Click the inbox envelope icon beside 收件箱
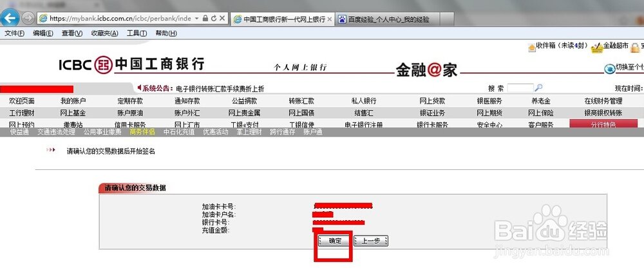 tap(531, 48)
